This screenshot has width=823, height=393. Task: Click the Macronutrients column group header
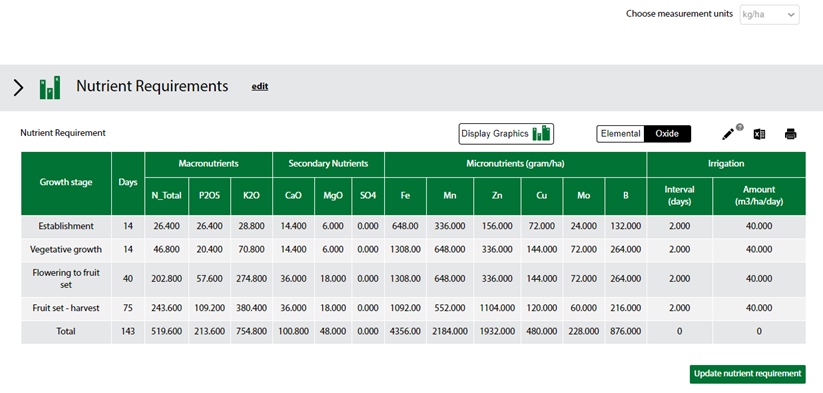(x=208, y=164)
